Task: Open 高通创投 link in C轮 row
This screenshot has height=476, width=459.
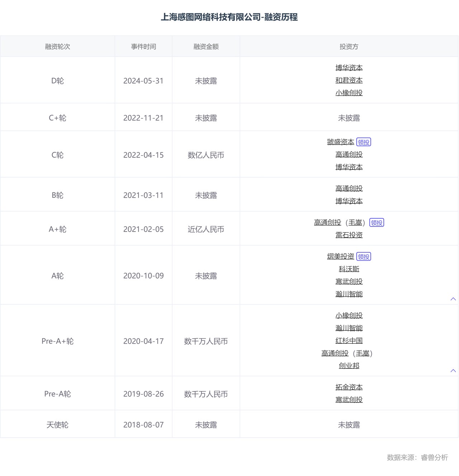Action: click(349, 154)
